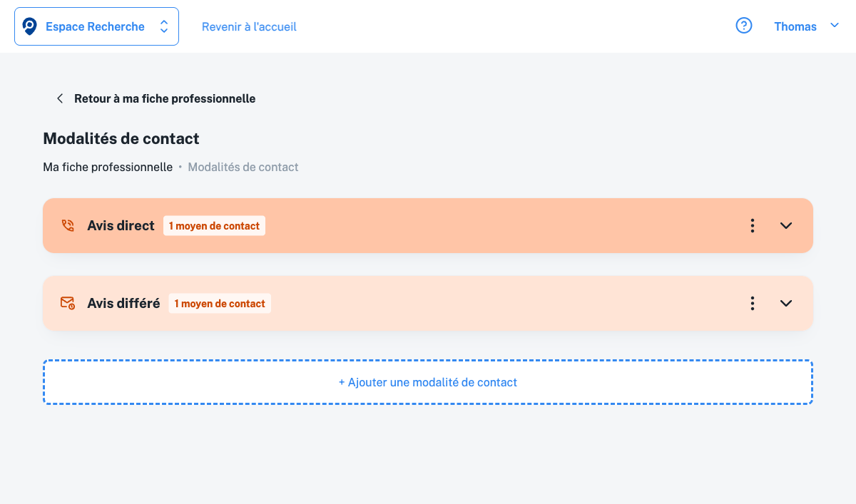Go to Revenir à l'accueil
Screen dimensions: 856x504
(249, 27)
